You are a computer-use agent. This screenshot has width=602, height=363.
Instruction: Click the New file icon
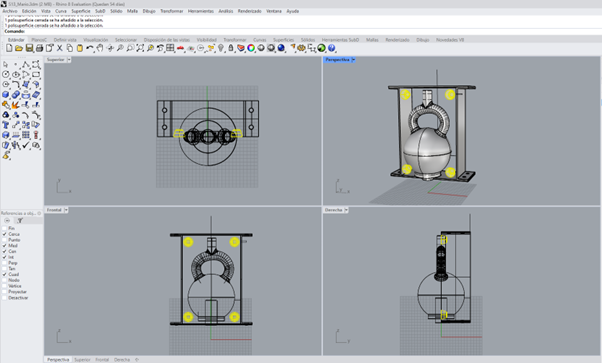9,48
